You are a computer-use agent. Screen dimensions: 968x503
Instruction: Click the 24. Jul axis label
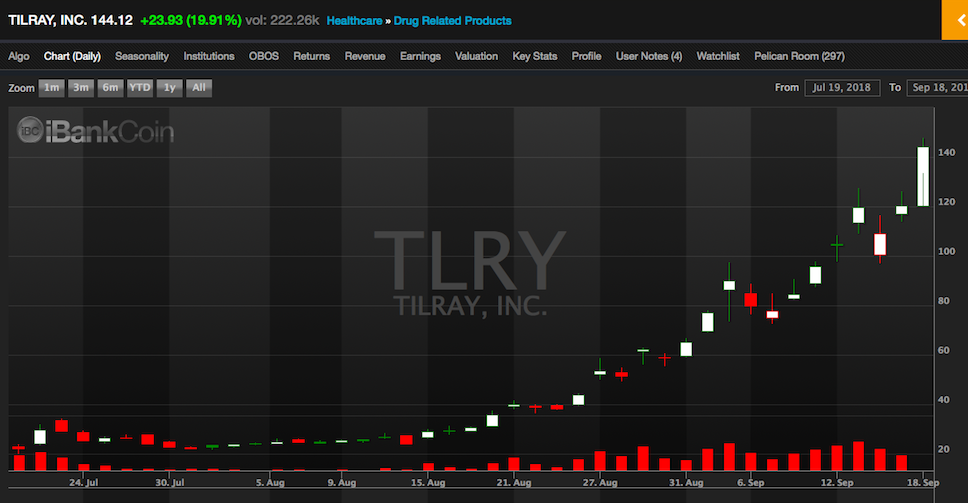coord(83,483)
